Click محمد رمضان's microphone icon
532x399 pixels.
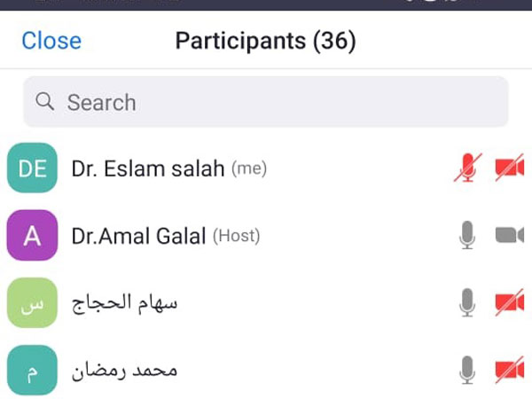467,370
